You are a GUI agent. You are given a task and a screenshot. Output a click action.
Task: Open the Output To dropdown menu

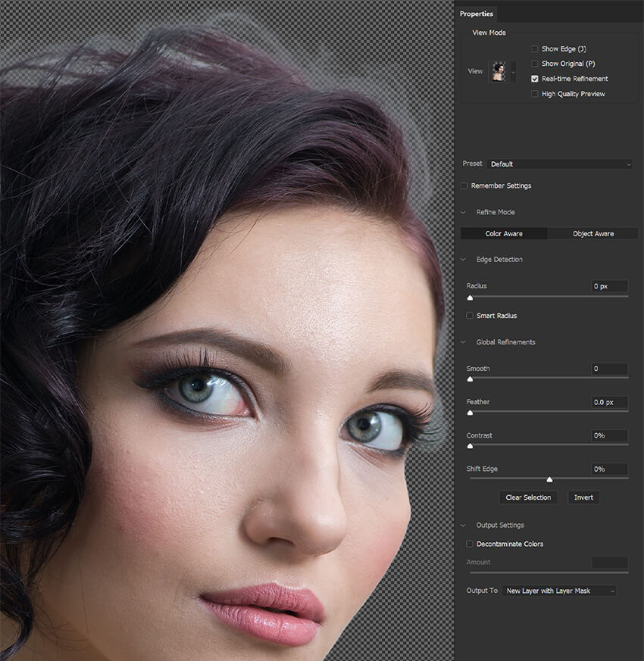559,591
